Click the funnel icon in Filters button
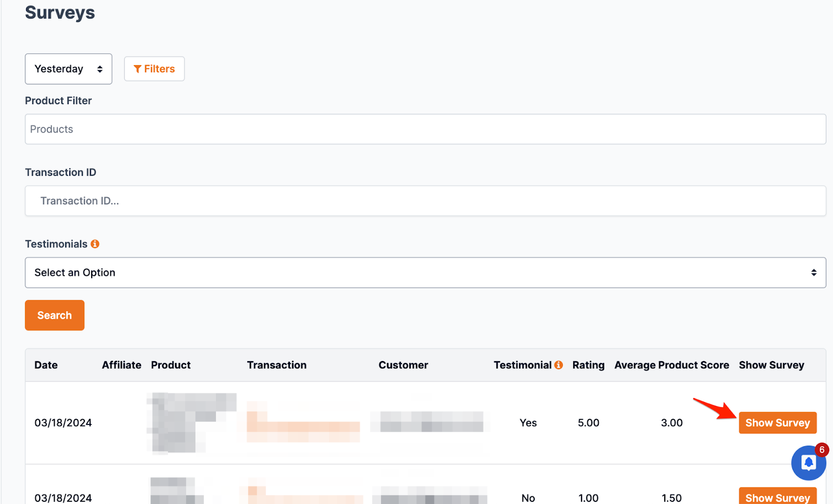The width and height of the screenshot is (833, 504). (x=137, y=69)
